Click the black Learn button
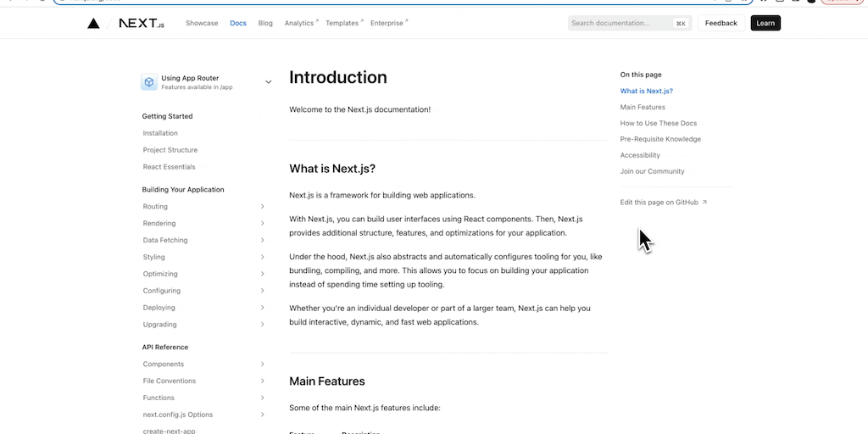 (765, 24)
